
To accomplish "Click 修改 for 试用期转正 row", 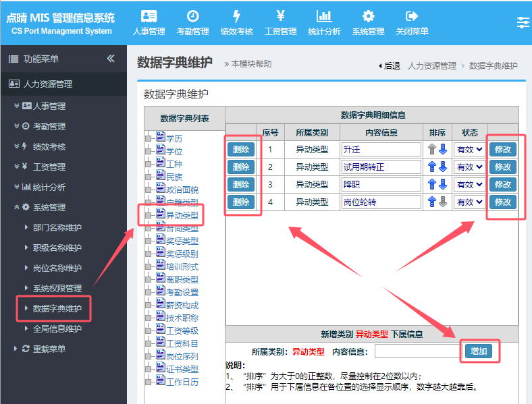I will pyautogui.click(x=503, y=167).
